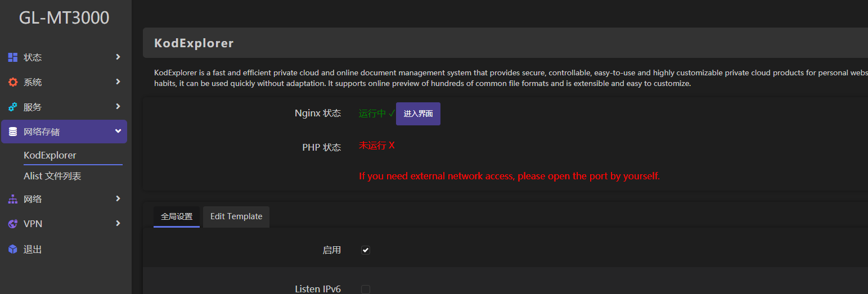Click the 状态 dashboard icon in sidebar
Screen dimensions: 868x294
pyautogui.click(x=12, y=57)
